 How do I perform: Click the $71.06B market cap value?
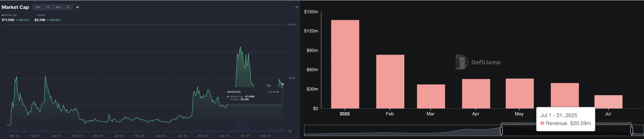[8, 20]
